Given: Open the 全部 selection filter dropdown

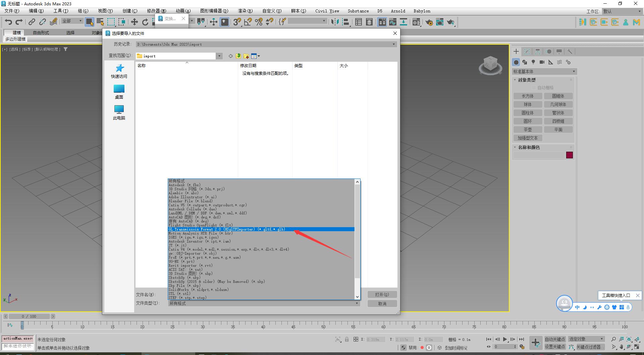Looking at the screenshot, I should (72, 21).
